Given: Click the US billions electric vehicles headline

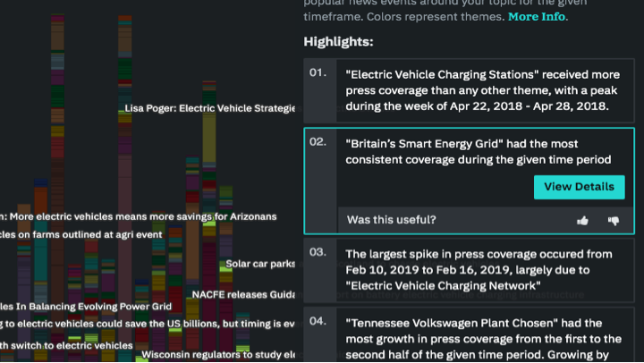Looking at the screenshot, I should coord(148,324).
